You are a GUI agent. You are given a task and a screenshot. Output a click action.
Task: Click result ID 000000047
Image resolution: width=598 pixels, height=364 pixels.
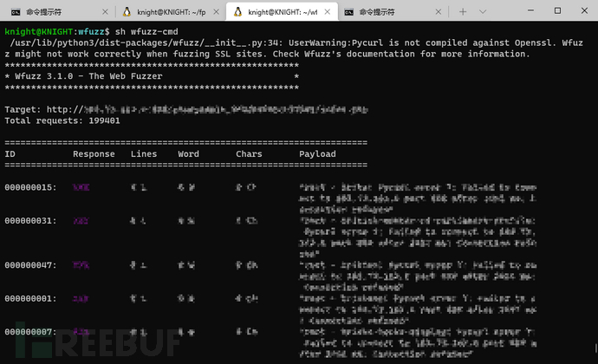(x=30, y=265)
